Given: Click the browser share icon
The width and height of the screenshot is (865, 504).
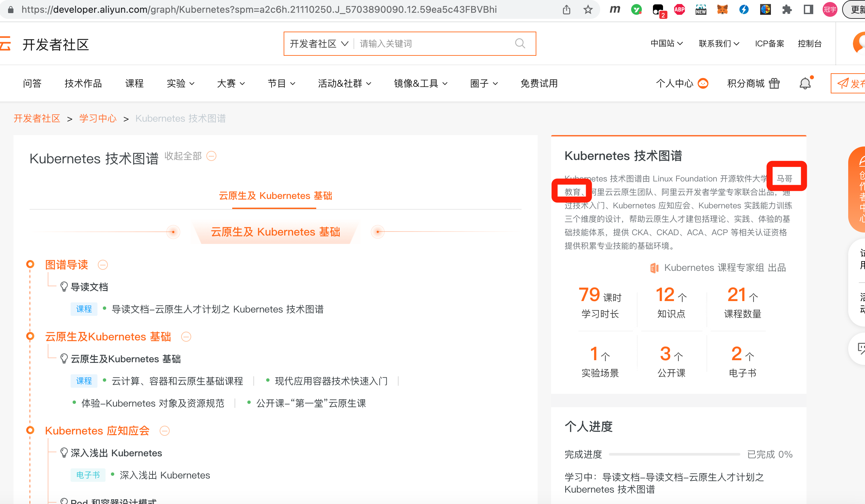Looking at the screenshot, I should pos(566,10).
